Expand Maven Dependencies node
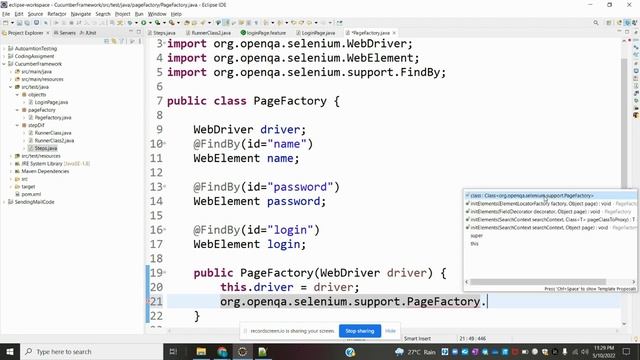The height and width of the screenshot is (360, 640). (11, 171)
